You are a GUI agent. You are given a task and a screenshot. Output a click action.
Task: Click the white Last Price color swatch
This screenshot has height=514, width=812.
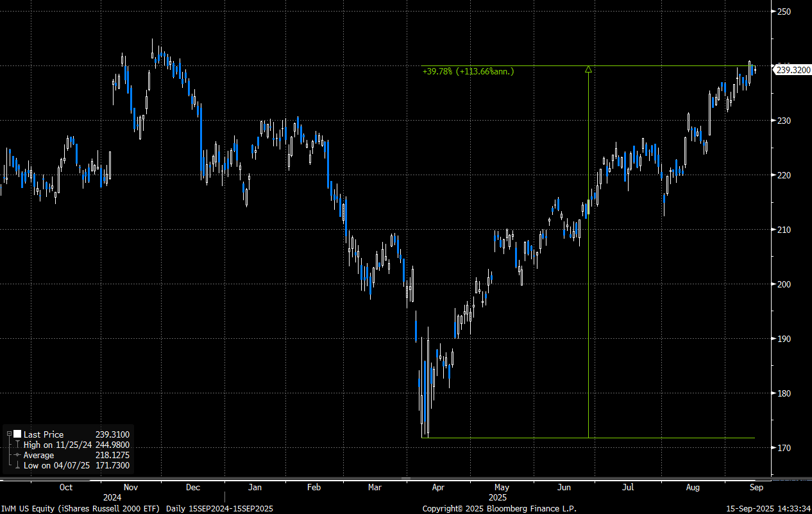pyautogui.click(x=17, y=434)
